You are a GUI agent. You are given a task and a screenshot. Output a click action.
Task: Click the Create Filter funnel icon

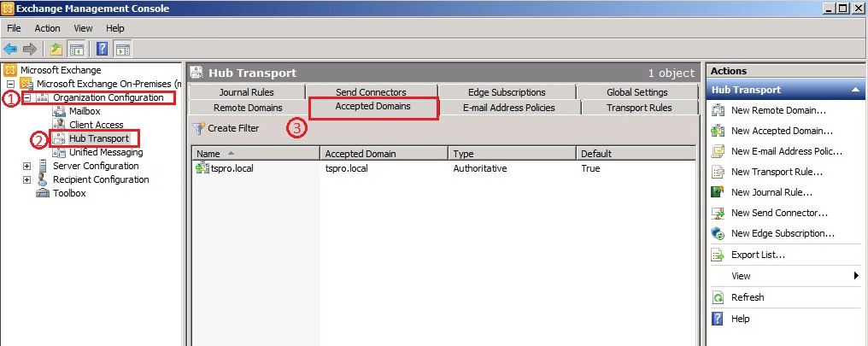[198, 128]
